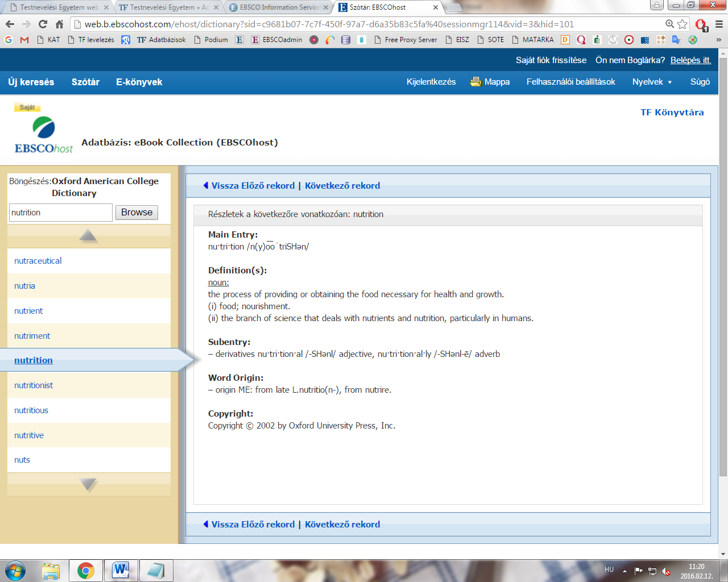The image size is (728, 582).
Task: Click the Browse button
Action: pyautogui.click(x=136, y=213)
